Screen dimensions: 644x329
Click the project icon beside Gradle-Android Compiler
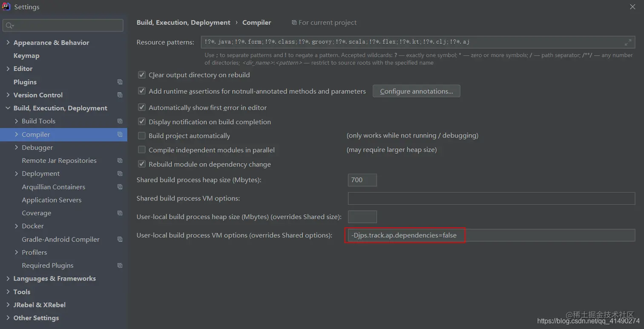click(x=120, y=239)
